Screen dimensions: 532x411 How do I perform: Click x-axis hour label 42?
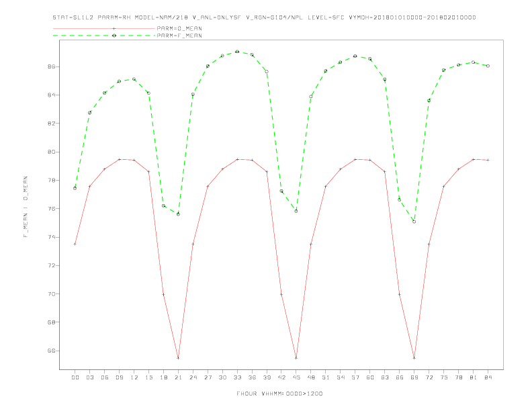[x=281, y=377]
